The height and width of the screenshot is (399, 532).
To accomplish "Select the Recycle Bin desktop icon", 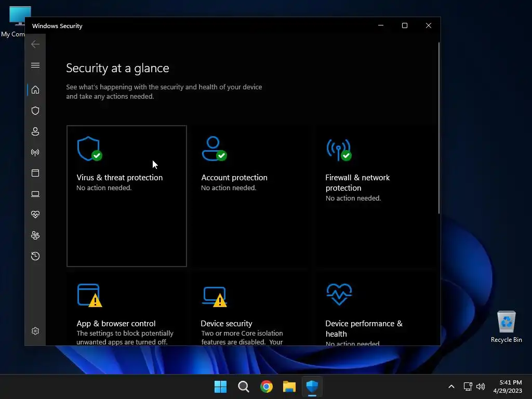I will (506, 327).
